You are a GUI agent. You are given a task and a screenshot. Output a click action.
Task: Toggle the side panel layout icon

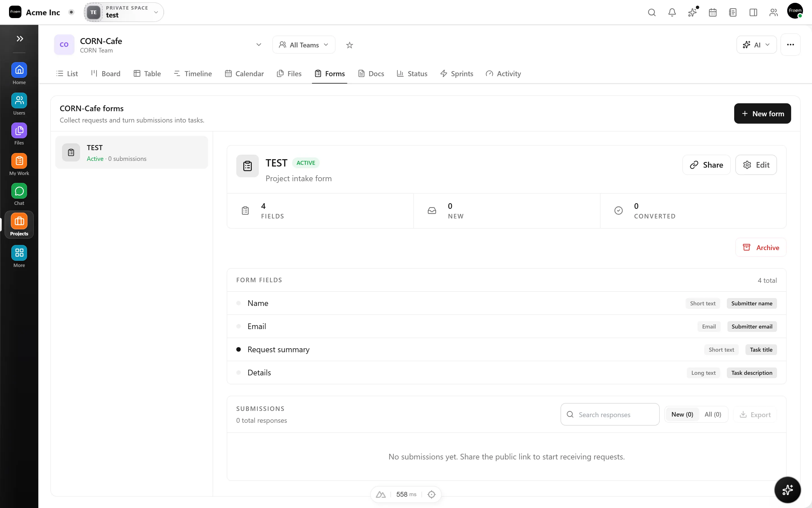pos(753,12)
